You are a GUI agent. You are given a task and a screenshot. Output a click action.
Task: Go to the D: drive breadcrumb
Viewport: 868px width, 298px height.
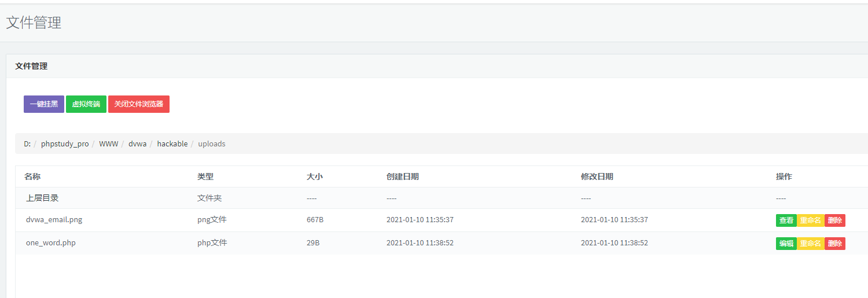pyautogui.click(x=27, y=144)
